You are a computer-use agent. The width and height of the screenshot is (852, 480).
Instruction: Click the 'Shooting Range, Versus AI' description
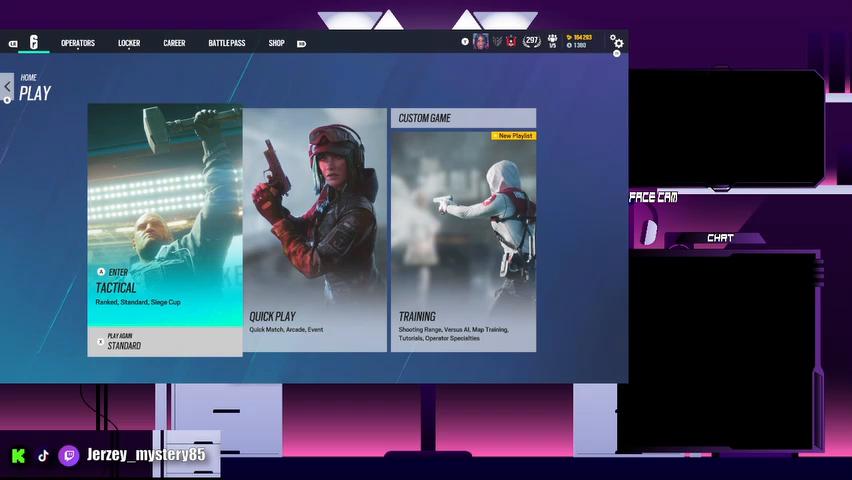pyautogui.click(x=454, y=334)
